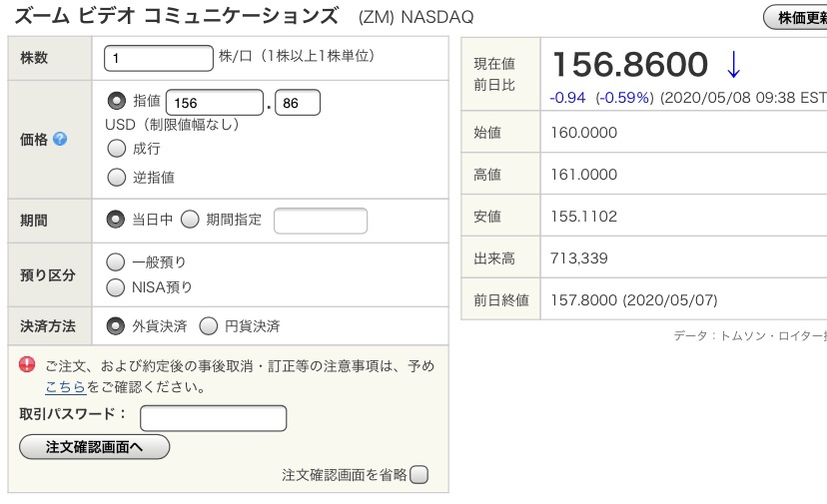Click the ズーム ビデオ コミュニケーションズ title
The image size is (827, 504).
[x=177, y=16]
